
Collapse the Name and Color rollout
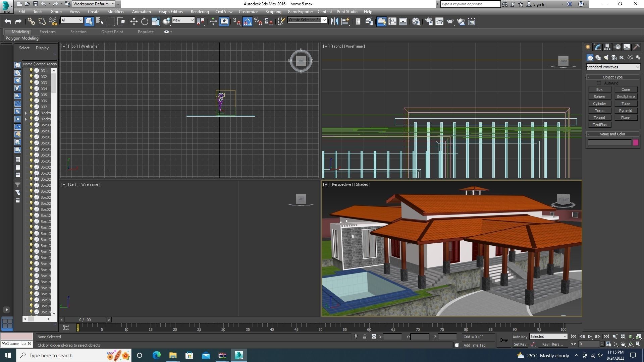pos(588,134)
